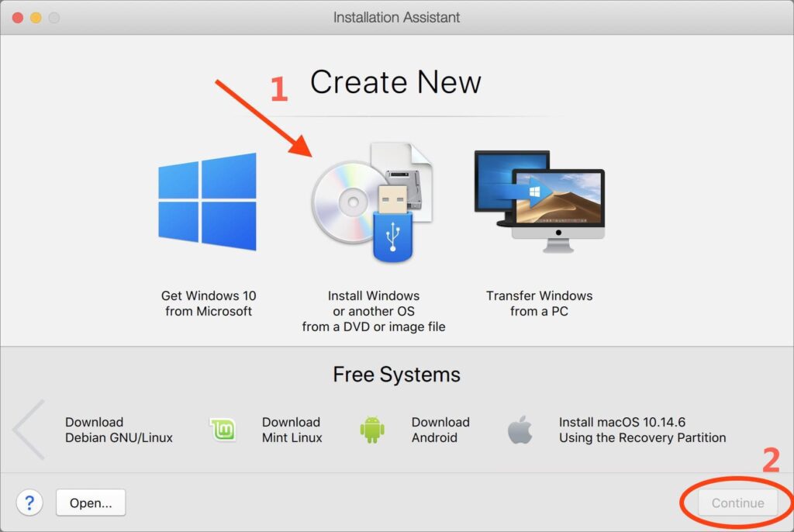Image resolution: width=794 pixels, height=532 pixels.
Task: Choose the Transfer Windows computers icon
Action: [x=539, y=202]
